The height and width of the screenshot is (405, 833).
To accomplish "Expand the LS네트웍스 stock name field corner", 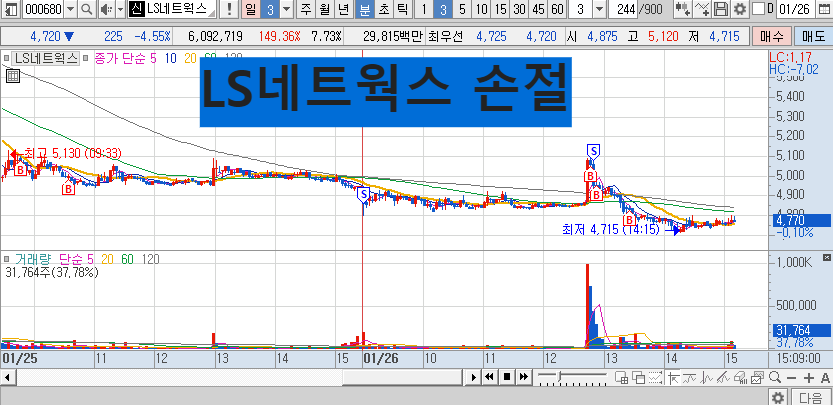I will pos(212,12).
